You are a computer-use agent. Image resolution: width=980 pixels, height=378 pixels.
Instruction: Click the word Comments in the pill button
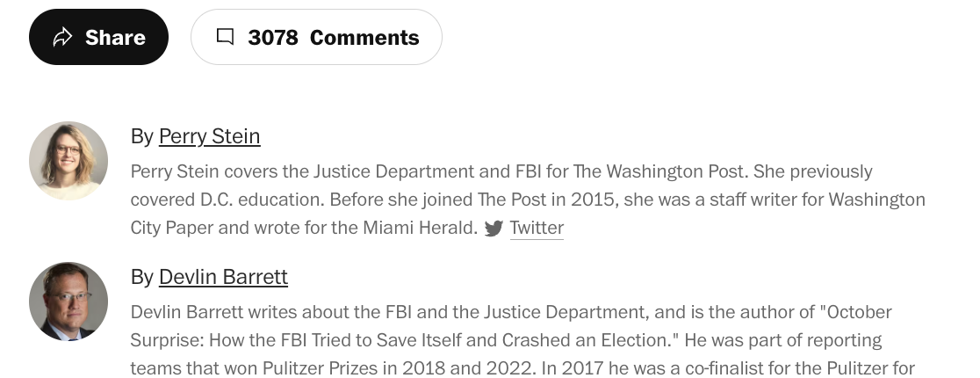point(364,38)
